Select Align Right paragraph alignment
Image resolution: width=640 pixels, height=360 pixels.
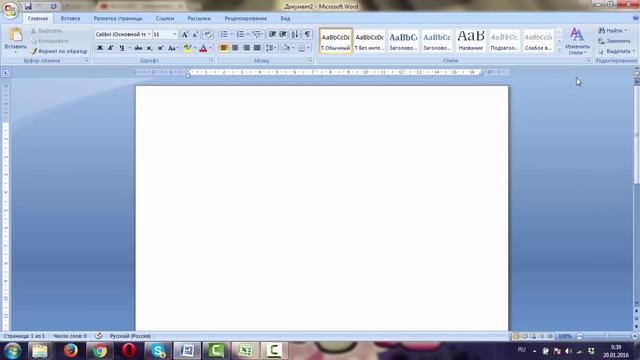coord(246,48)
